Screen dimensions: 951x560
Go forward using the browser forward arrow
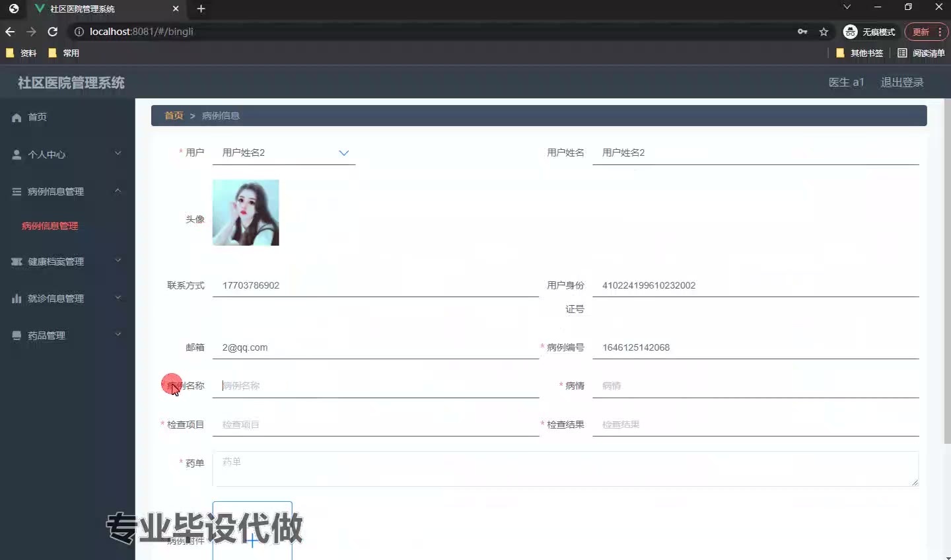[x=31, y=32]
